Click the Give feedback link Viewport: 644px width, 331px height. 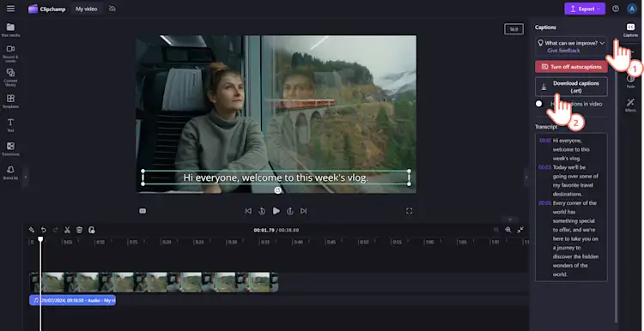pyautogui.click(x=563, y=51)
